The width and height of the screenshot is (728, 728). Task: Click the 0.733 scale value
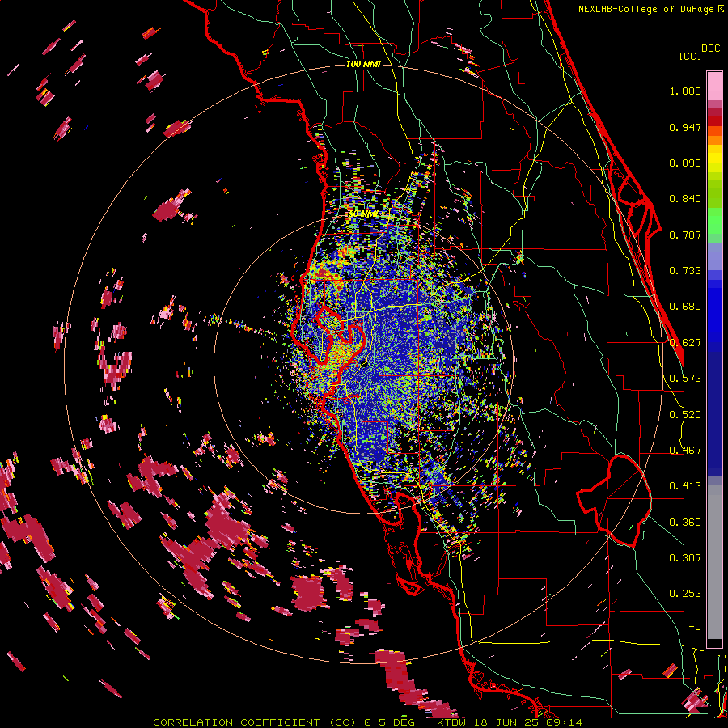click(685, 271)
